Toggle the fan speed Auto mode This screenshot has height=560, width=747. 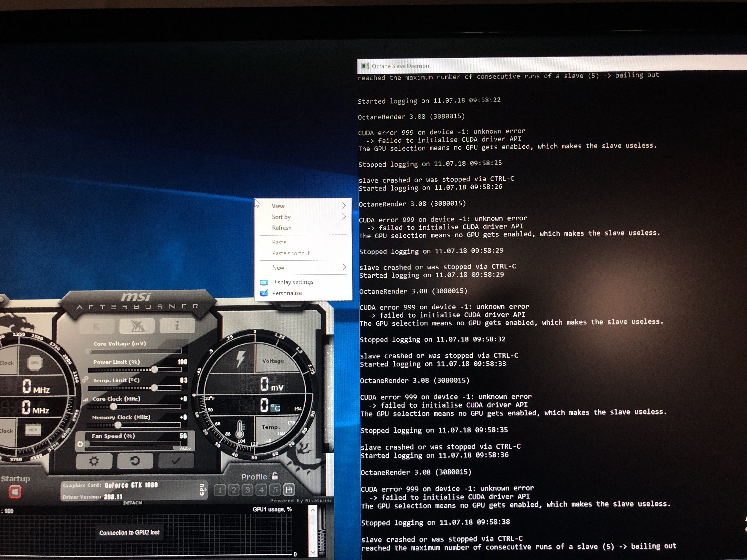coord(185,448)
